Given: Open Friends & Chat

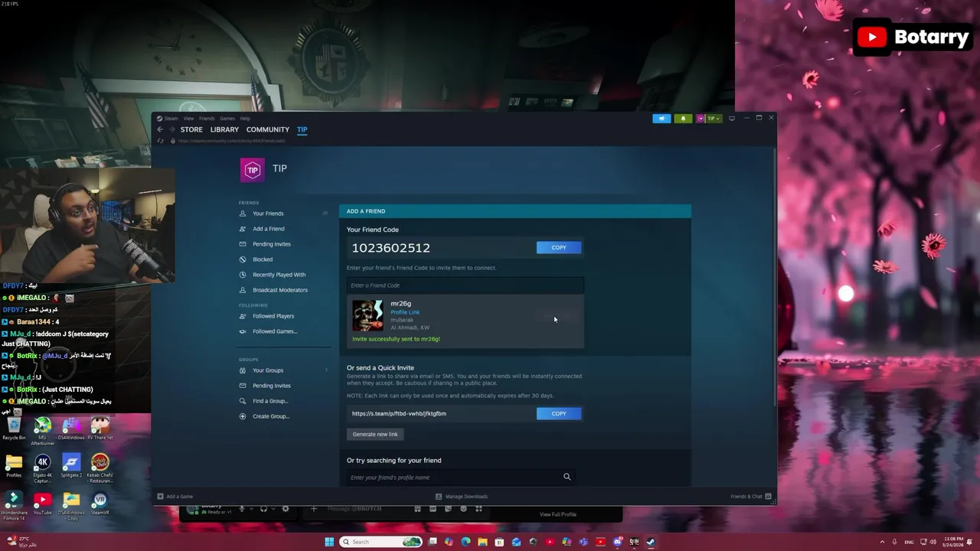Looking at the screenshot, I should click(x=750, y=497).
